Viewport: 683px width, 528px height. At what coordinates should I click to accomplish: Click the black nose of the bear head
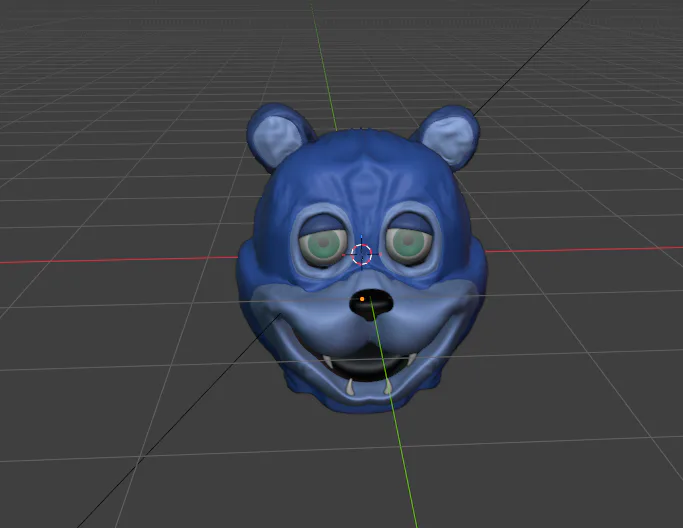tap(371, 305)
